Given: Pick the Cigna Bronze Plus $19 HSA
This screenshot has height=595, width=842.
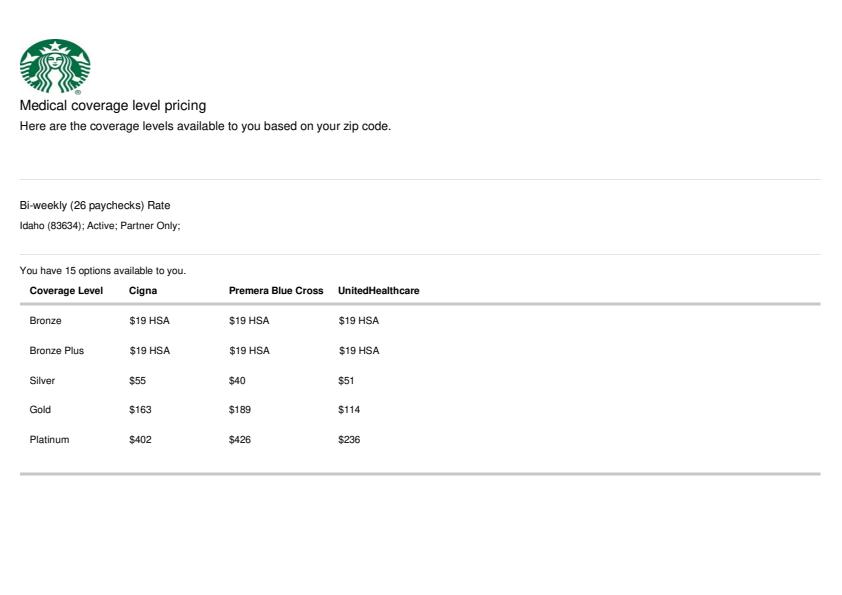Looking at the screenshot, I should 149,351.
